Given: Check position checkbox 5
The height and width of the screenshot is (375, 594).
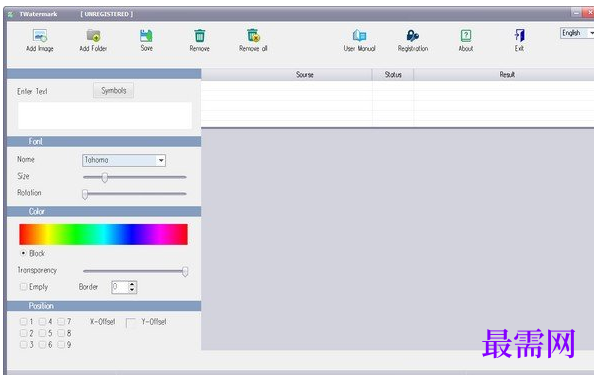Looking at the screenshot, I should (x=42, y=333).
